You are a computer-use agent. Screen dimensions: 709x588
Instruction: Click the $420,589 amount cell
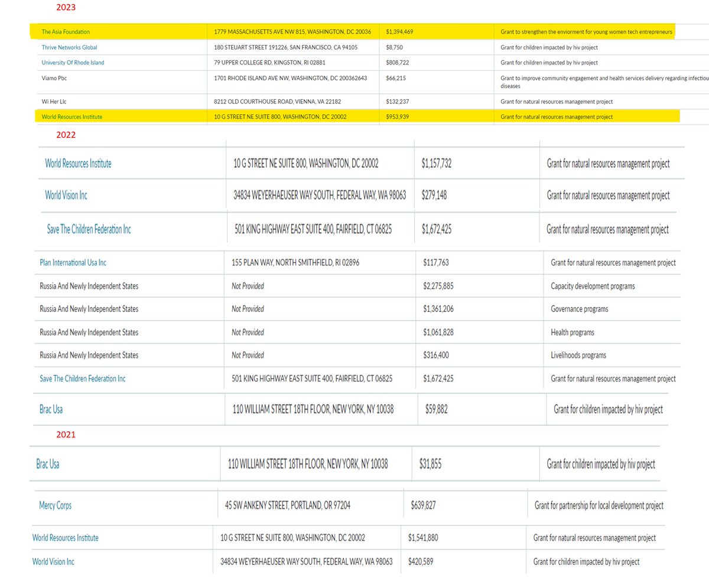pyautogui.click(x=421, y=561)
